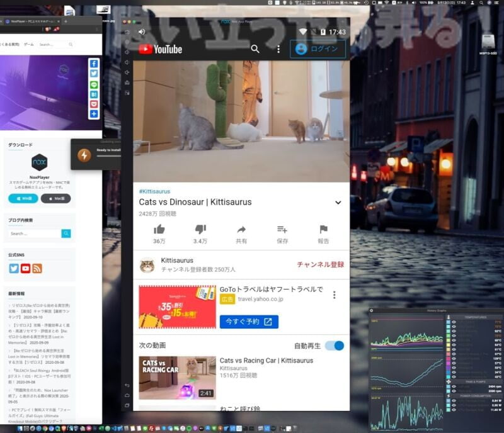Click the travel.yahoo.co.jp ad link

261,299
